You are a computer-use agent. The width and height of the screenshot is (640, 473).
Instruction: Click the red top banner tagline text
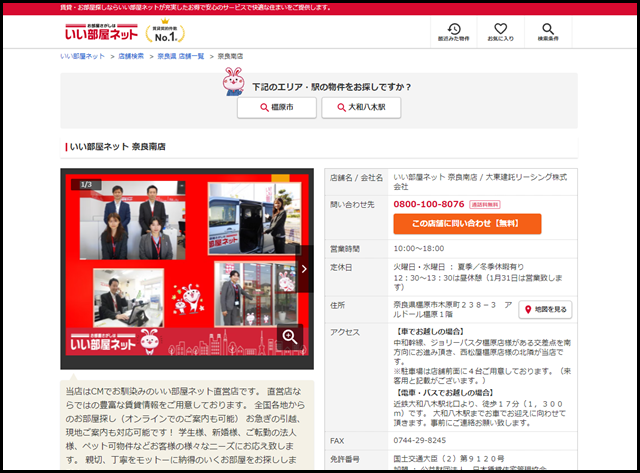pyautogui.click(x=196, y=7)
